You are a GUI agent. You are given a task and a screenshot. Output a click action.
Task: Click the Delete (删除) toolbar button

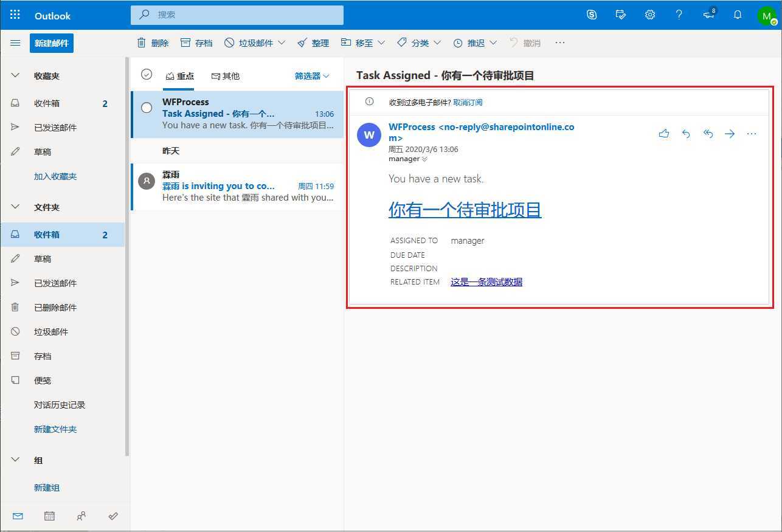(x=153, y=43)
